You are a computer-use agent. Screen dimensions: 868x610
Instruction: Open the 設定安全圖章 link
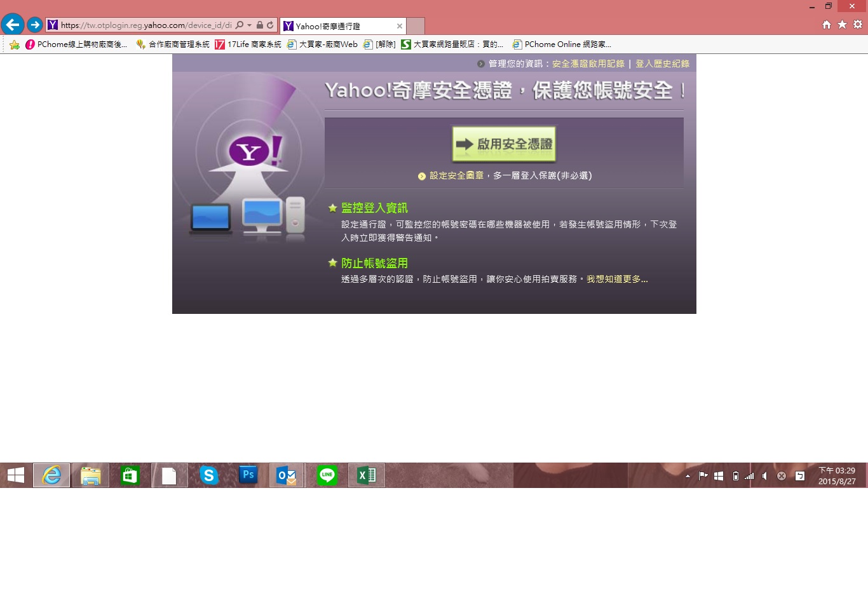click(456, 176)
